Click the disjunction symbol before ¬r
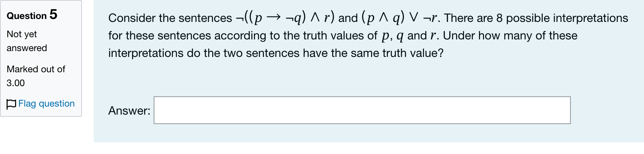 click(413, 18)
